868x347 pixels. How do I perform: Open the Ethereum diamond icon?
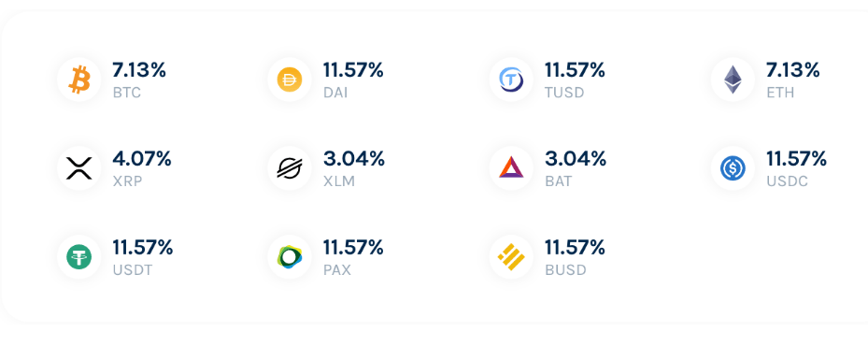(x=733, y=80)
